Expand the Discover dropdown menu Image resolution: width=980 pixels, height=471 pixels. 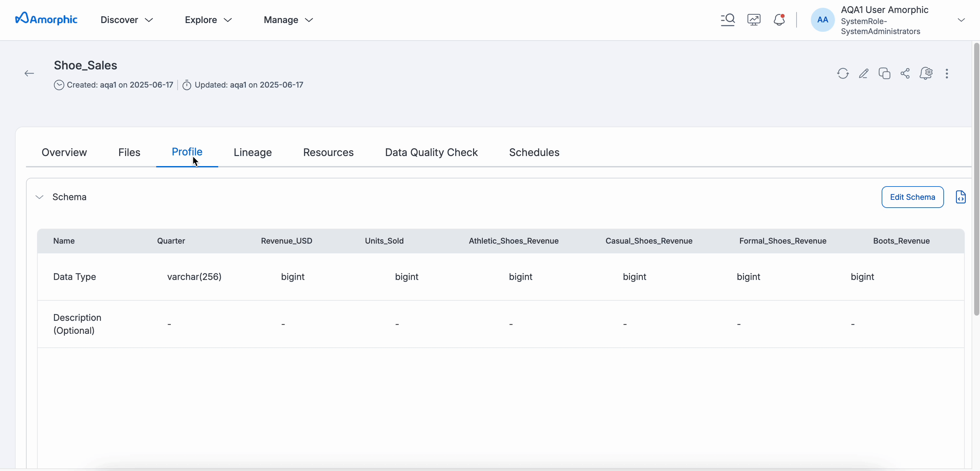pos(127,20)
